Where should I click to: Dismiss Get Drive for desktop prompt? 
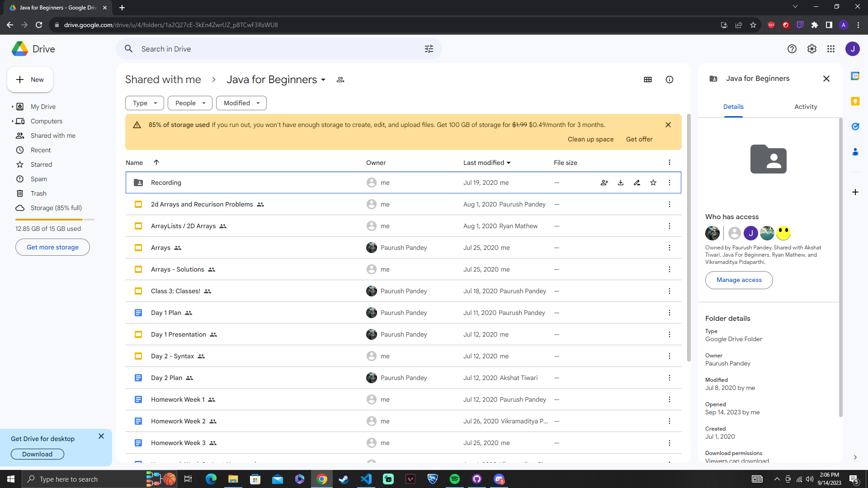click(x=101, y=436)
